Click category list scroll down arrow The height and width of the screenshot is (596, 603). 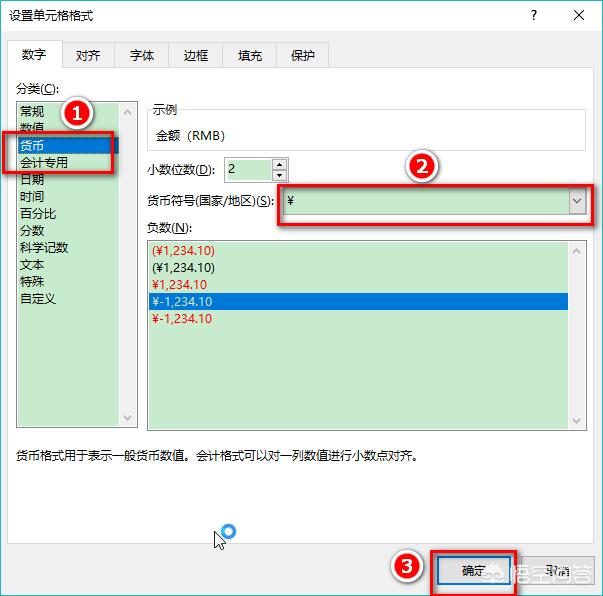coord(128,418)
